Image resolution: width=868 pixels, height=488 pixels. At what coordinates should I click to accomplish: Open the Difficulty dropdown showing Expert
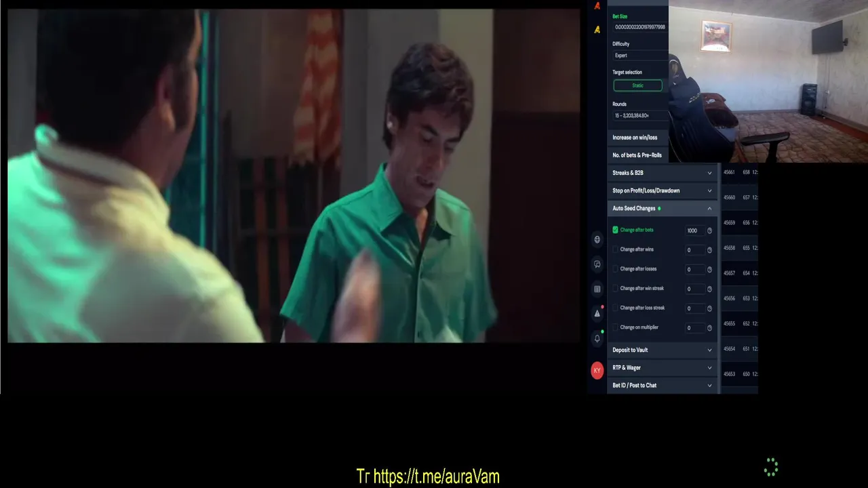coord(640,56)
